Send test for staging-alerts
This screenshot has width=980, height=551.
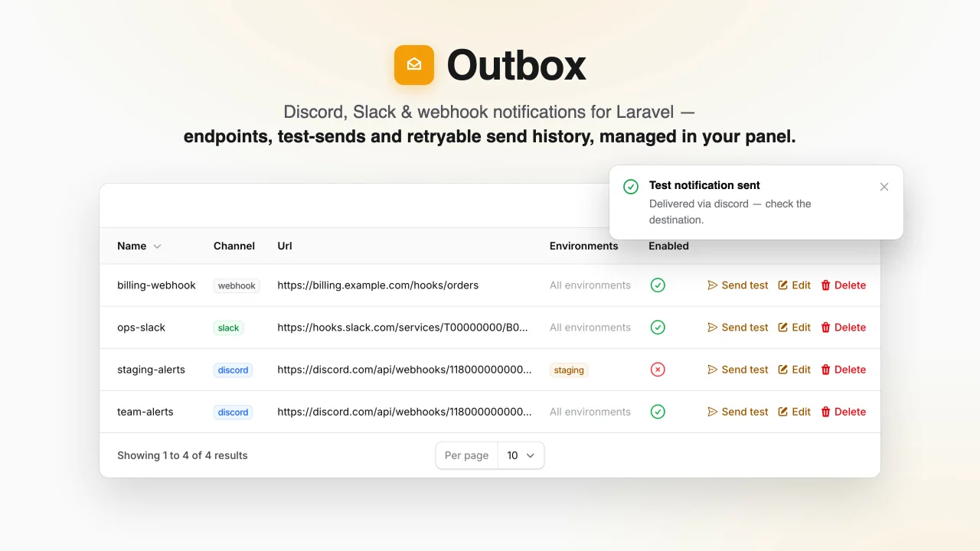point(738,370)
